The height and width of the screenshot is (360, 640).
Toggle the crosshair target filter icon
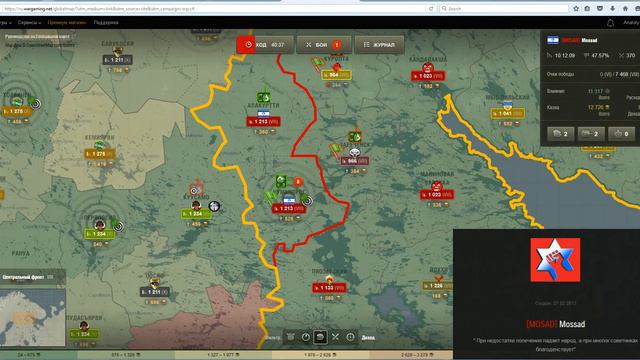(x=350, y=337)
